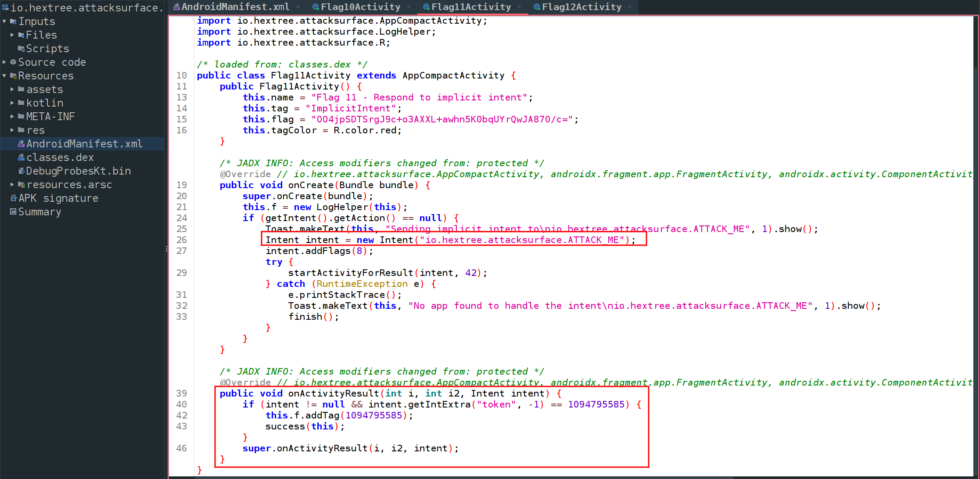Viewport: 980px width, 479px height.
Task: Select Scripts in the tree
Action: (47, 48)
